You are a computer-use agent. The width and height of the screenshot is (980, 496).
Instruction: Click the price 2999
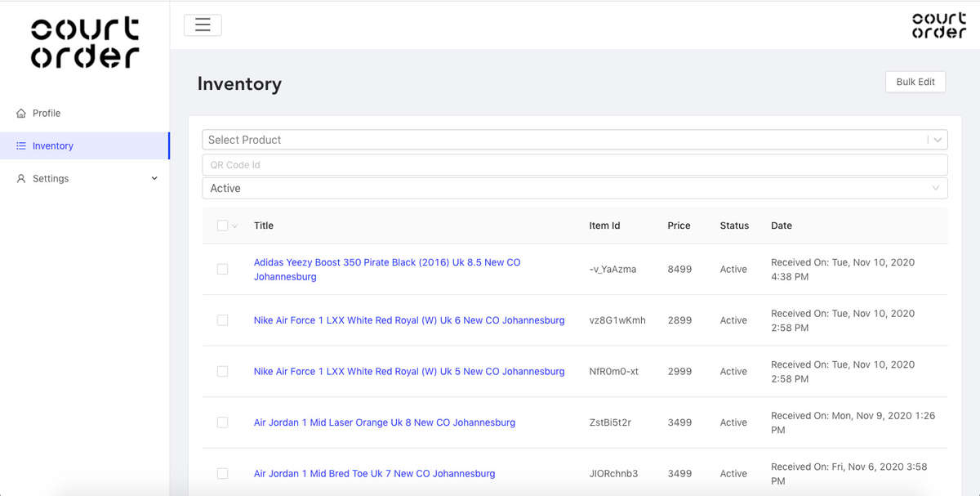click(x=679, y=371)
